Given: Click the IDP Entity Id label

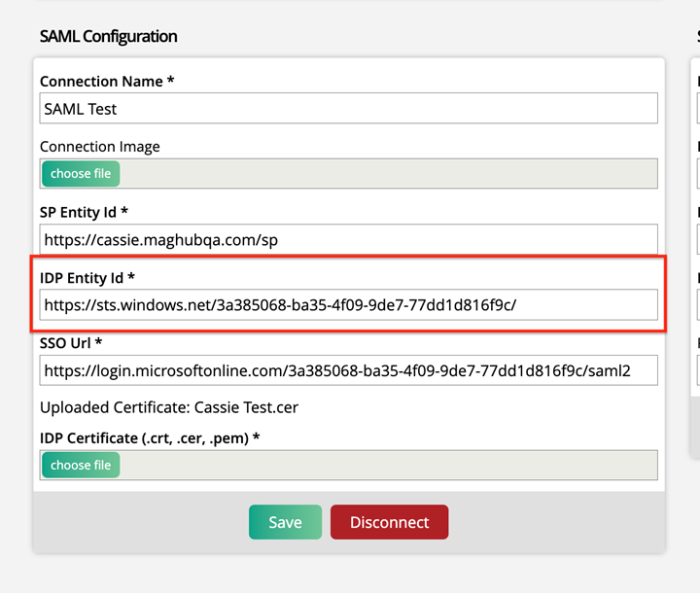Looking at the screenshot, I should [87, 278].
